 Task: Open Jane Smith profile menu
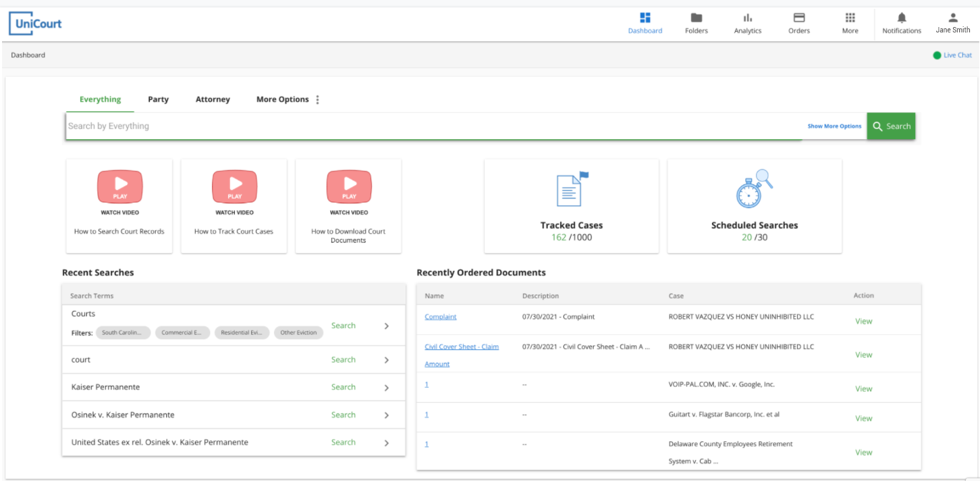pos(953,23)
